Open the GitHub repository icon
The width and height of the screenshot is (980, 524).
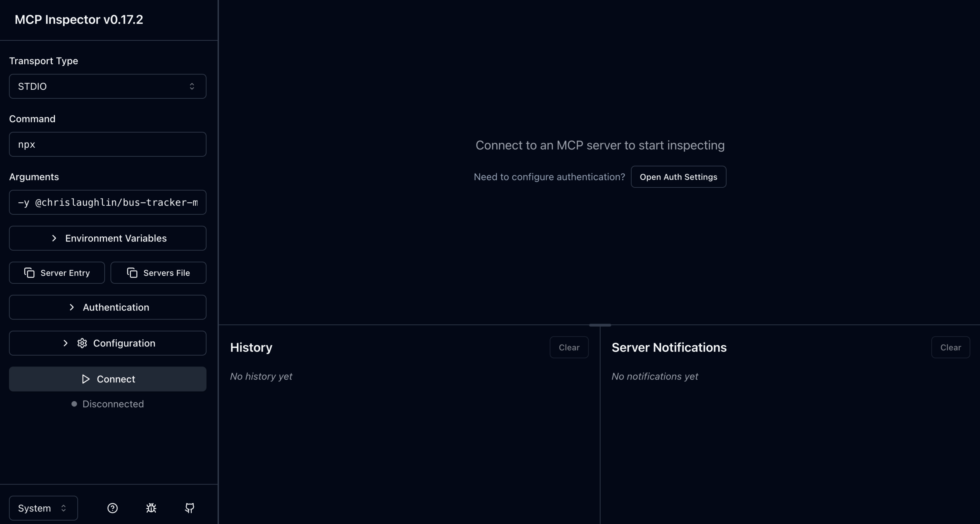pyautogui.click(x=190, y=508)
